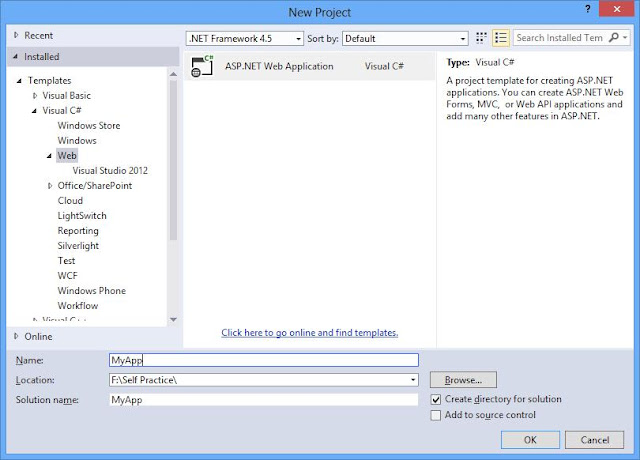This screenshot has height=460, width=640.
Task: Select the Windows template category
Action: click(x=77, y=141)
